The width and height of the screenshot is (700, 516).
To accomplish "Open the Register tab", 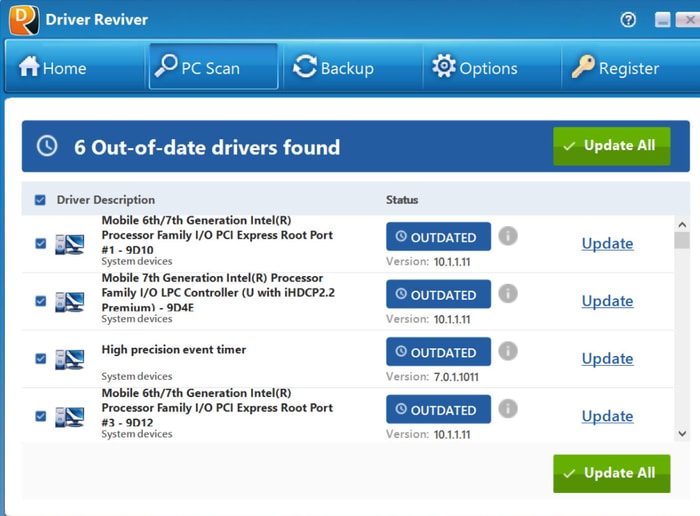I will 630,67.
